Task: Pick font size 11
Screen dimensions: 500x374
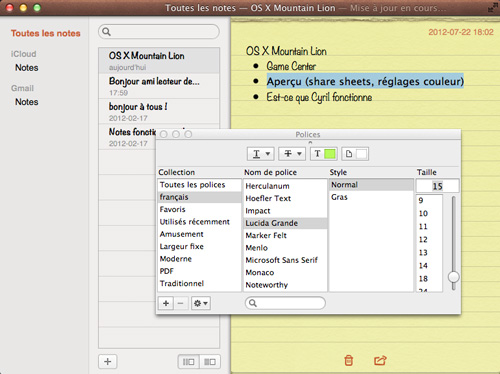Action: (x=429, y=226)
